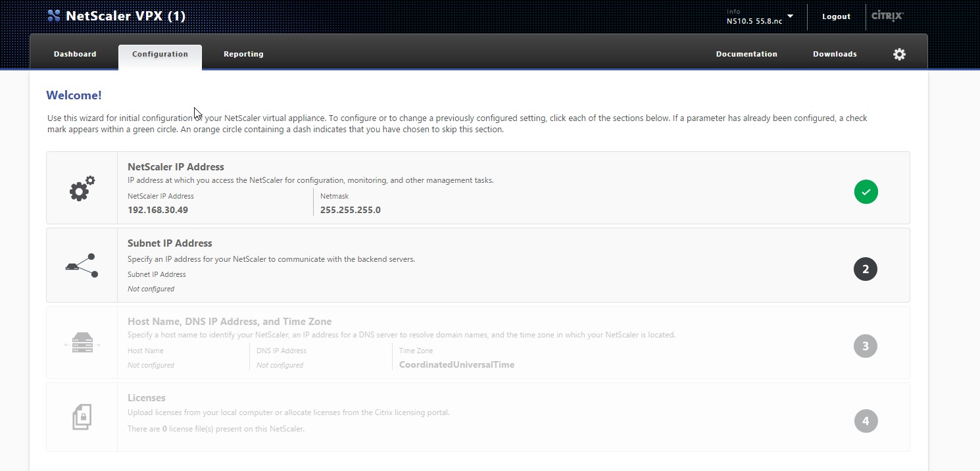Open the settings gear icon in navbar

click(x=899, y=55)
